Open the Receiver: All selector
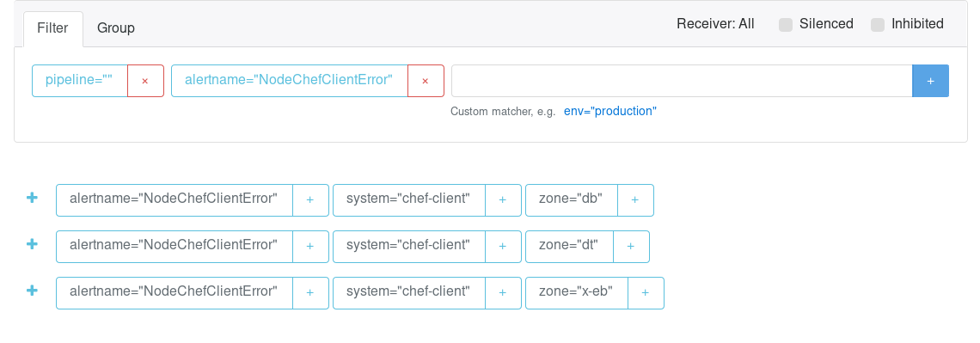 [715, 24]
